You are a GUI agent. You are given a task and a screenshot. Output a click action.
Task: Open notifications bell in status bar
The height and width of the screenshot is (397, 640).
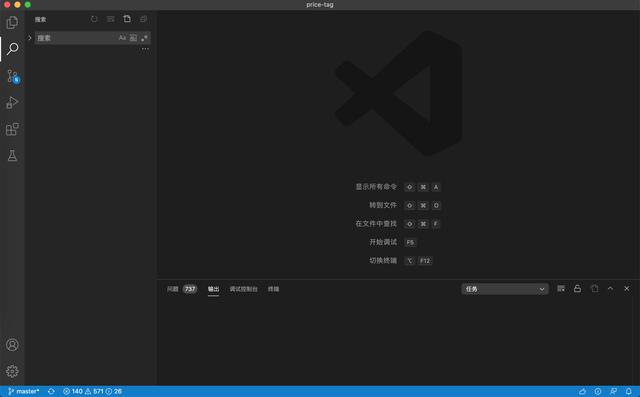tap(629, 391)
